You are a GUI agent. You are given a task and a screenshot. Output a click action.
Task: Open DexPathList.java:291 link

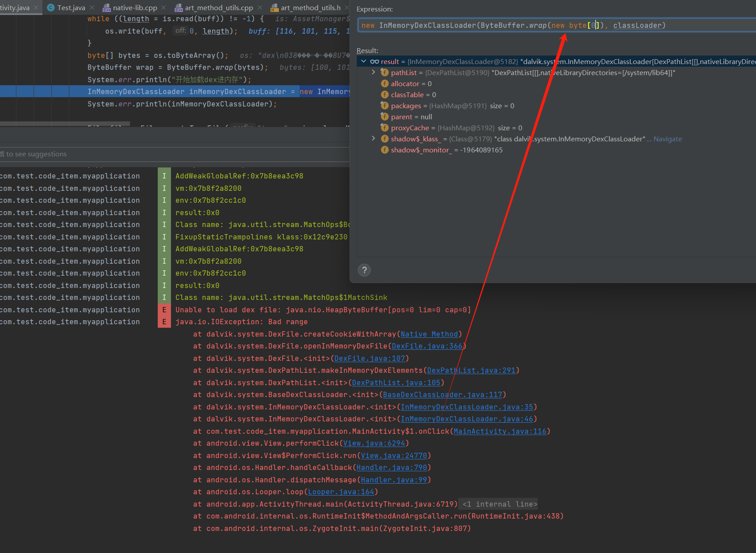[x=471, y=370]
